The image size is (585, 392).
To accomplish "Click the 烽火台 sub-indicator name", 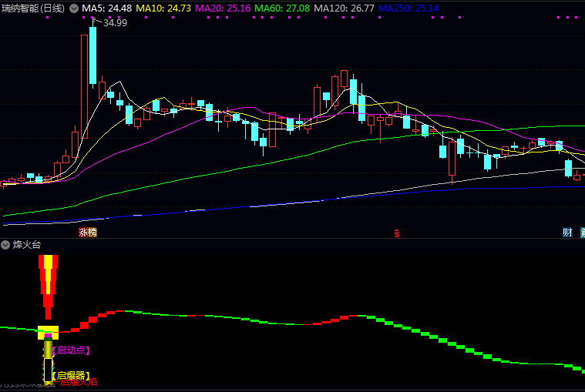I will 27,245.
